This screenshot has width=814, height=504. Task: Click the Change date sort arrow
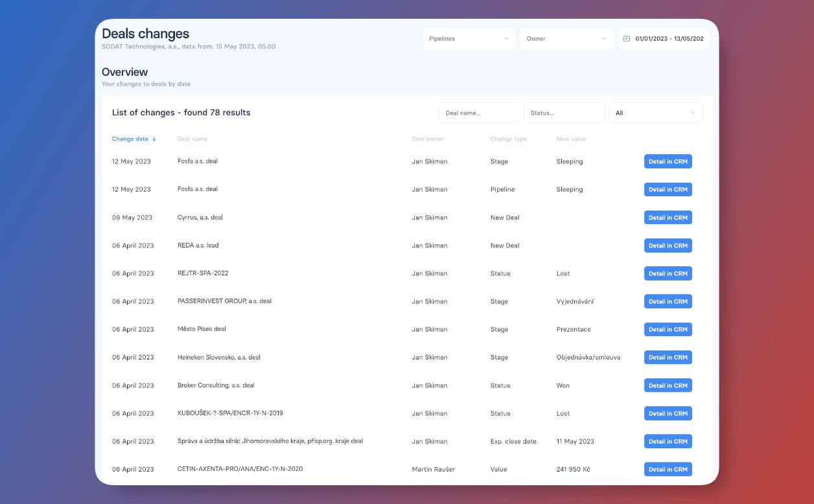coord(154,139)
